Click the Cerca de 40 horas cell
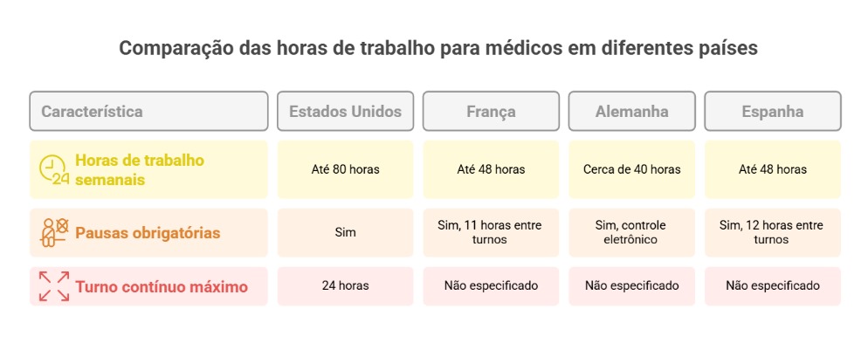 (x=631, y=169)
